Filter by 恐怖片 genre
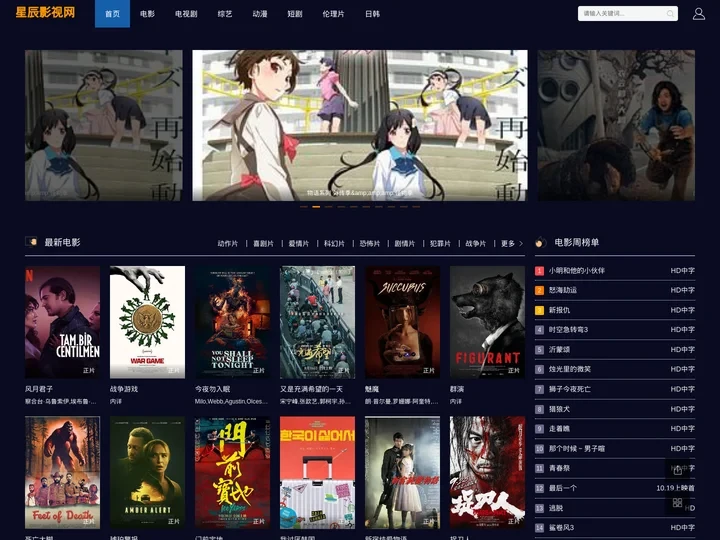This screenshot has height=540, width=720. pos(370,243)
